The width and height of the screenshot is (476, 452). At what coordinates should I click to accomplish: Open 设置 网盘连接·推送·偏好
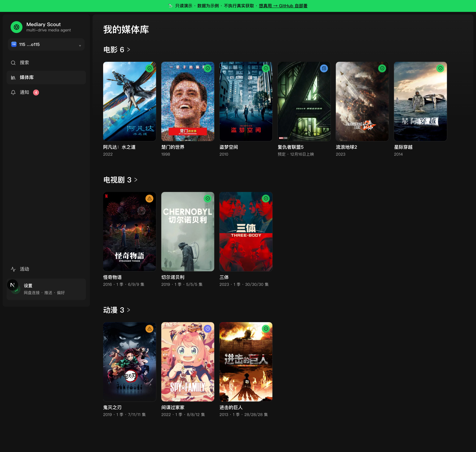(46, 289)
